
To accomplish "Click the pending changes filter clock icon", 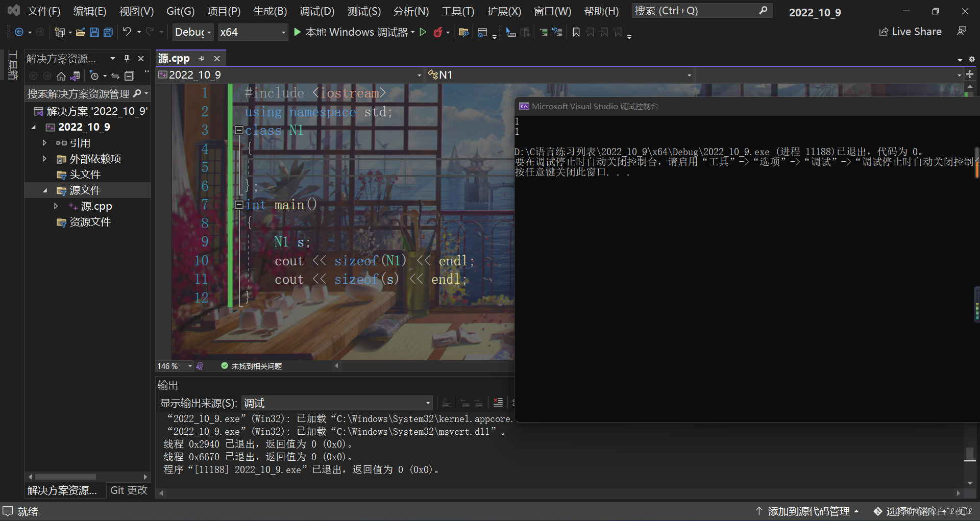I will [94, 76].
